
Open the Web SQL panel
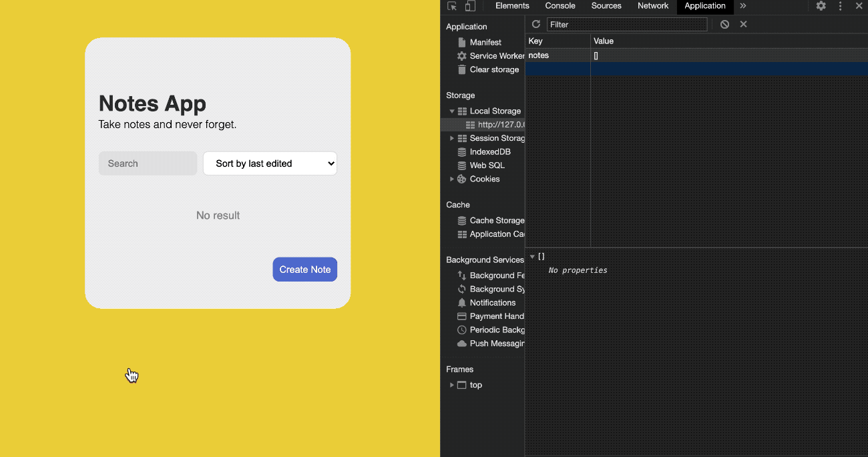coord(485,165)
